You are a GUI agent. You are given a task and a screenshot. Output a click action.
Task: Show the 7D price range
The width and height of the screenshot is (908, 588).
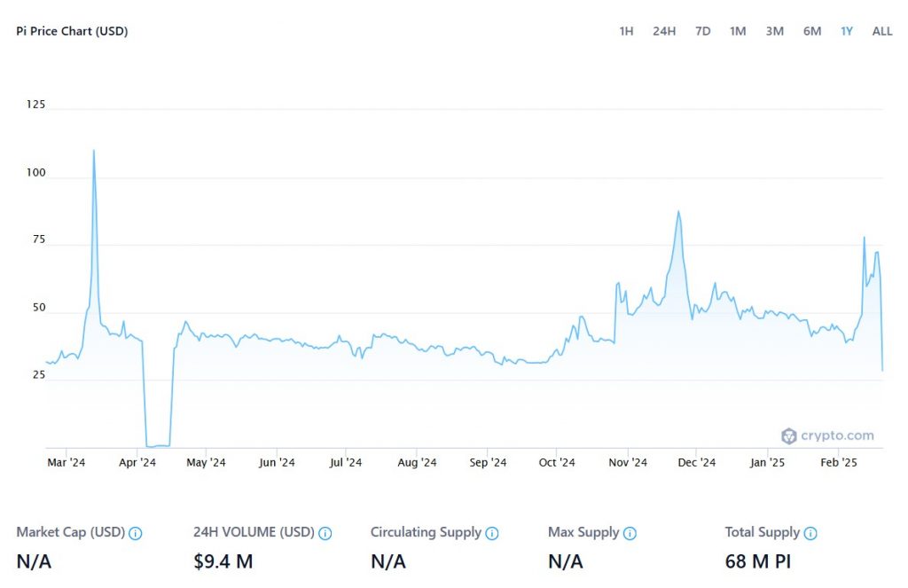(x=702, y=31)
